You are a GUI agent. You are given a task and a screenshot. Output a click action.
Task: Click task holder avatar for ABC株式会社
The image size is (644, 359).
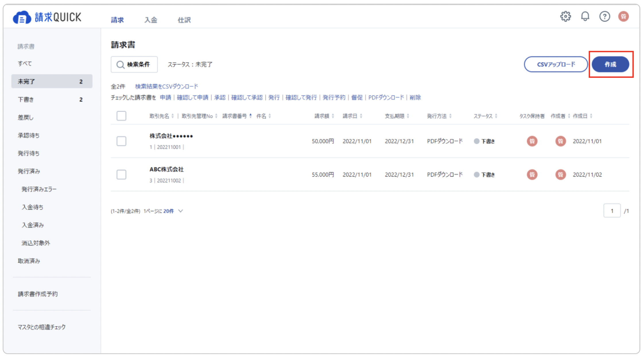[532, 175]
